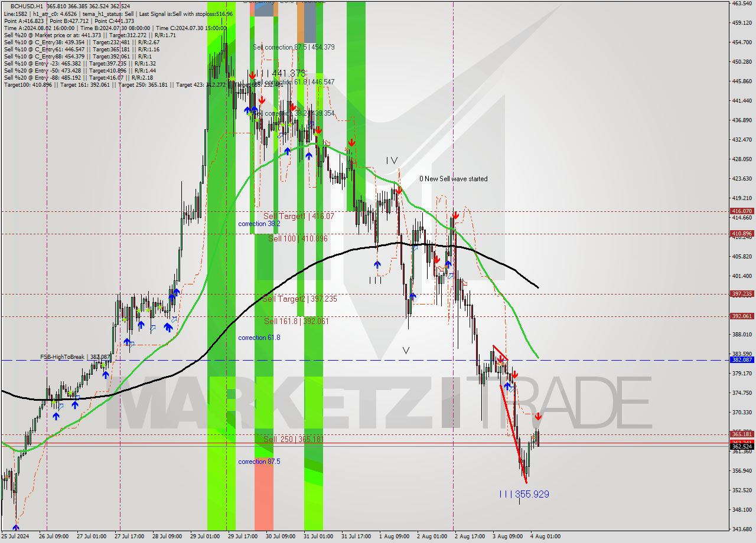The width and height of the screenshot is (756, 543).
Task: Click the black 362.524 current price tag
Action: [742, 447]
